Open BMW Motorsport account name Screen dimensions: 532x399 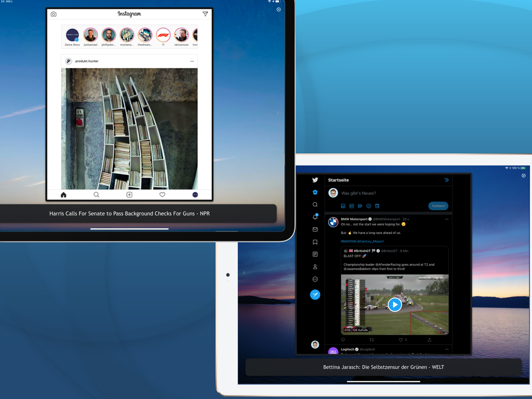pyautogui.click(x=354, y=219)
